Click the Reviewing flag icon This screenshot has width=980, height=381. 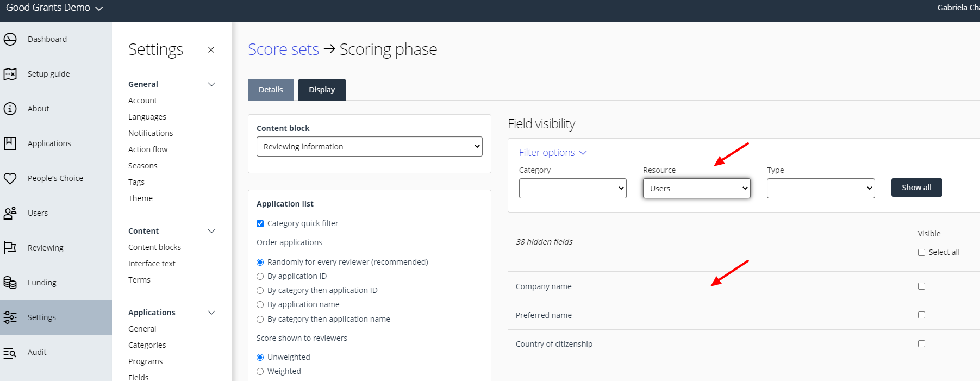(10, 248)
